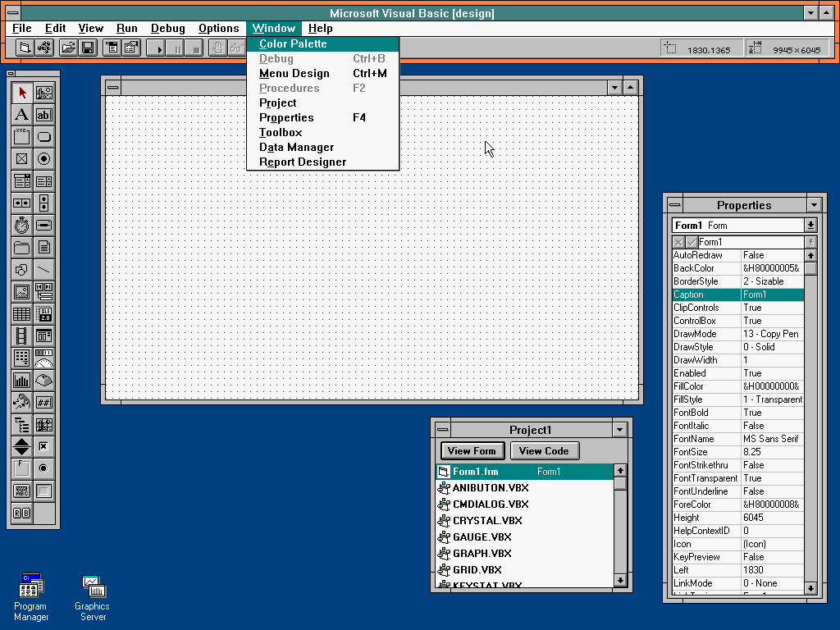Select the FontBold property row
Image resolution: width=840 pixels, height=630 pixels.
coord(738,413)
